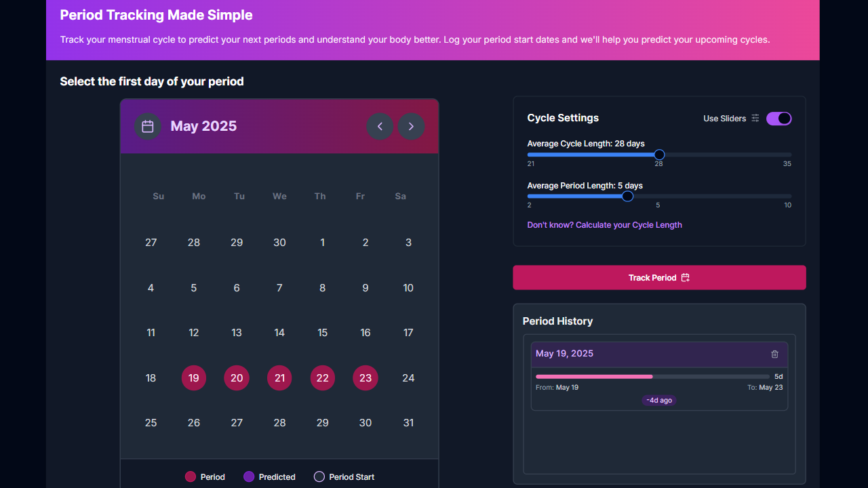Screen dimensions: 868x488
Task: Click the sliders adjustment icon next to Use Sliders
Action: 755,119
